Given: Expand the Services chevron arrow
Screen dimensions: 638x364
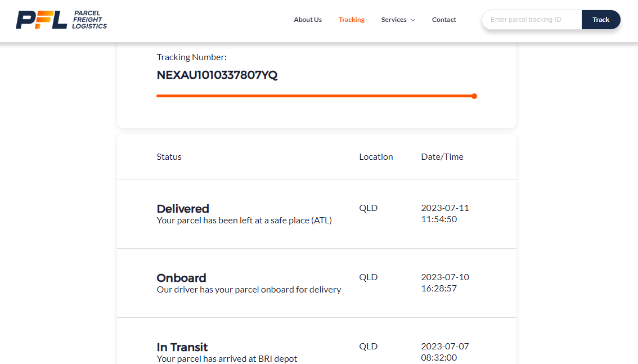Looking at the screenshot, I should 413,20.
